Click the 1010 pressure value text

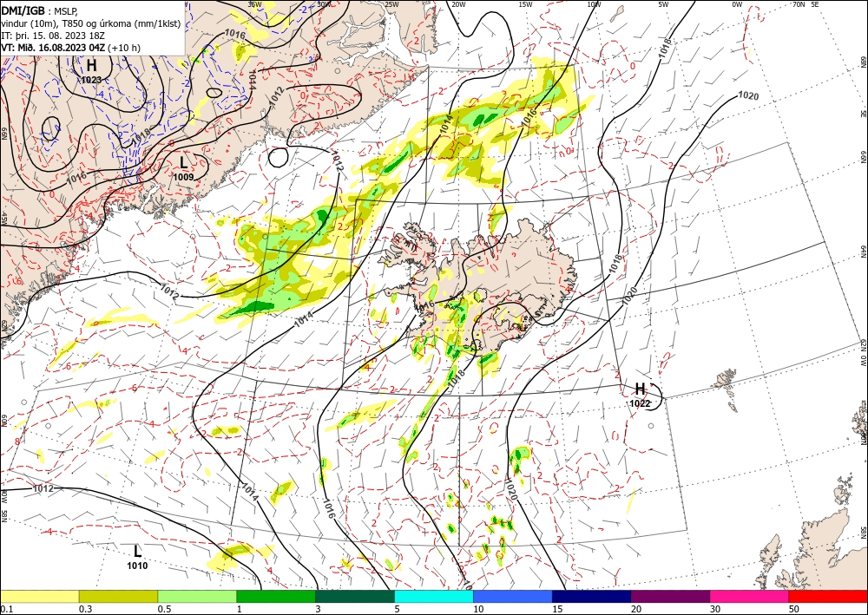(x=137, y=566)
